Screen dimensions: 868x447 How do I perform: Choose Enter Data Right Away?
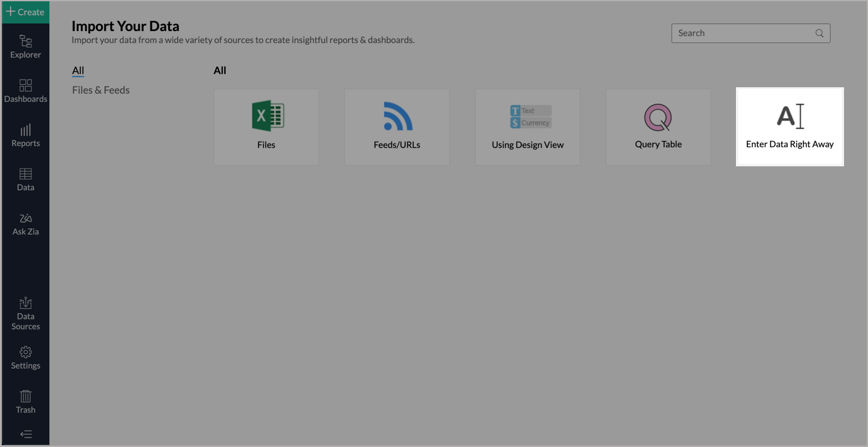(x=790, y=126)
